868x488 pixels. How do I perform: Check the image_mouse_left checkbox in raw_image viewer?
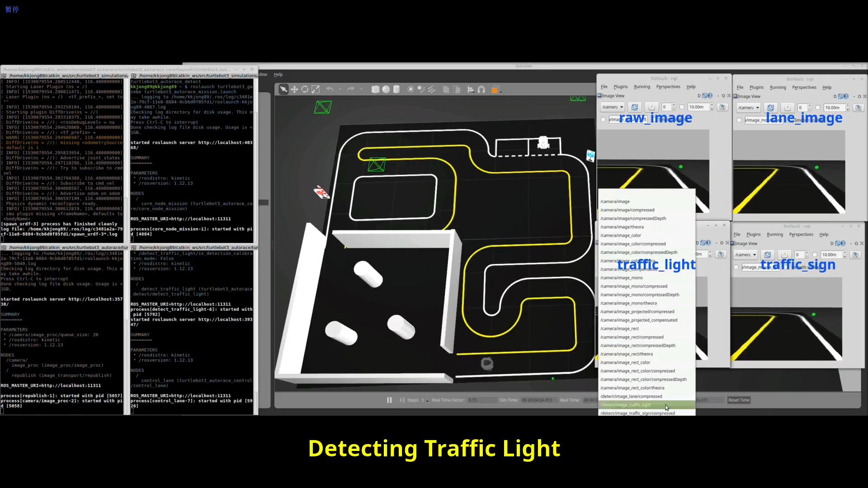pos(603,119)
